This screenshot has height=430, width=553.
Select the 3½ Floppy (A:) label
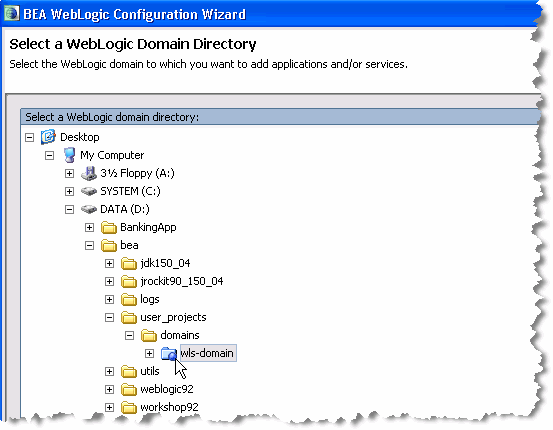click(137, 173)
